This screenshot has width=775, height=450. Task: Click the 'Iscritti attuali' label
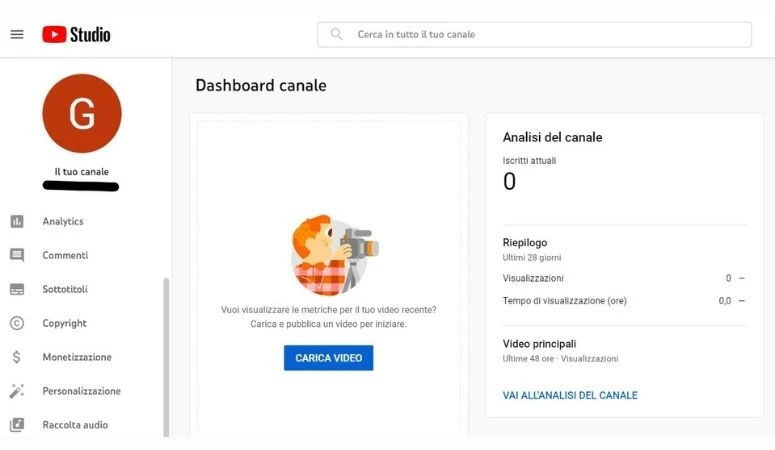529,160
